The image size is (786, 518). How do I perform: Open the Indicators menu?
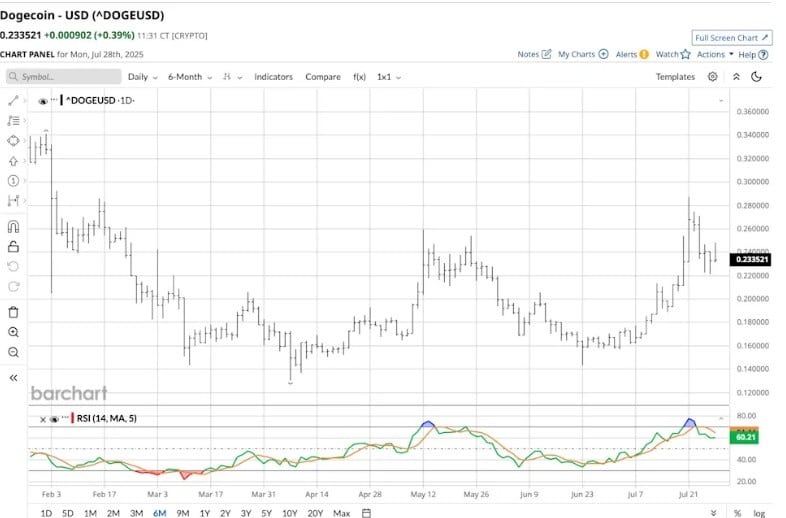(273, 77)
